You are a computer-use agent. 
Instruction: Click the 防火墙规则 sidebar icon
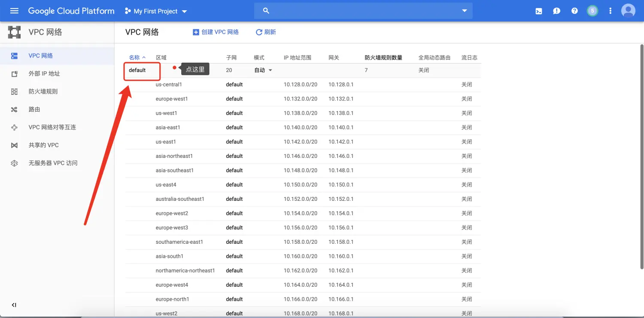[x=14, y=91]
